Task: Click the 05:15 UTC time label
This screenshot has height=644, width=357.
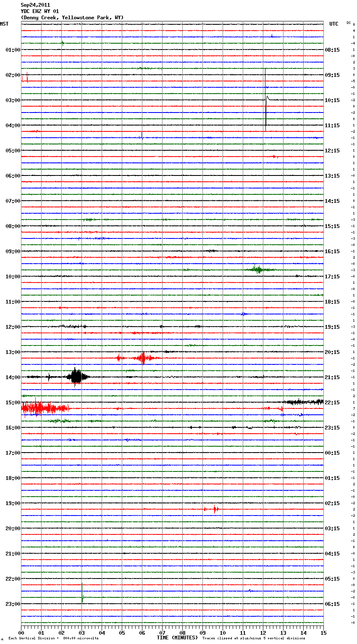Action: (332, 579)
